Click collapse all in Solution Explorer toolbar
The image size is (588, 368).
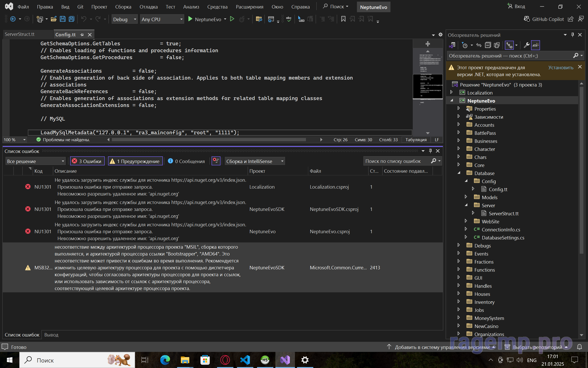488,45
